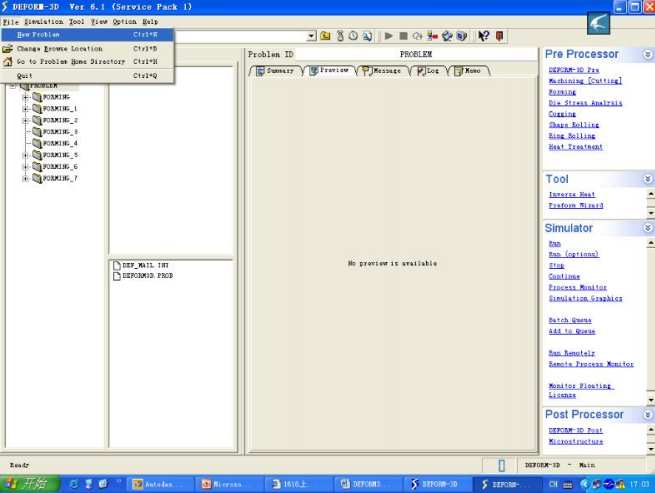Open the View menu
Screen dimensions: 655x493
[x=99, y=22]
